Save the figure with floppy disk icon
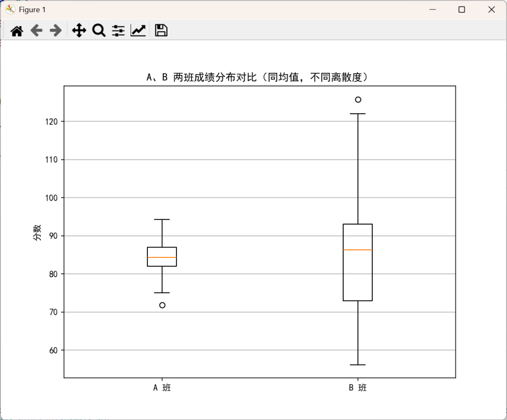This screenshot has width=507, height=420. [x=161, y=31]
